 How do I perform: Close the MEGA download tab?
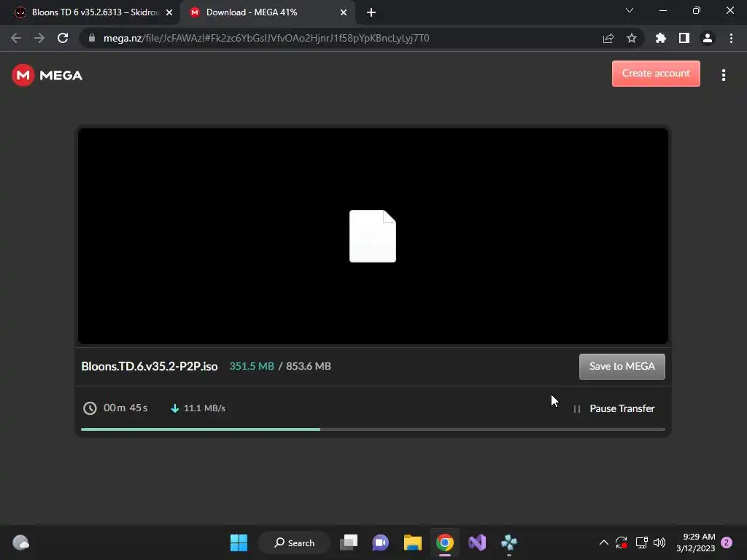coord(344,12)
